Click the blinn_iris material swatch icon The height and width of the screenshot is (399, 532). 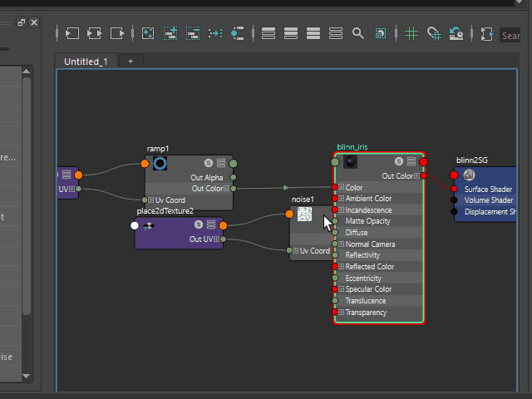pyautogui.click(x=351, y=162)
